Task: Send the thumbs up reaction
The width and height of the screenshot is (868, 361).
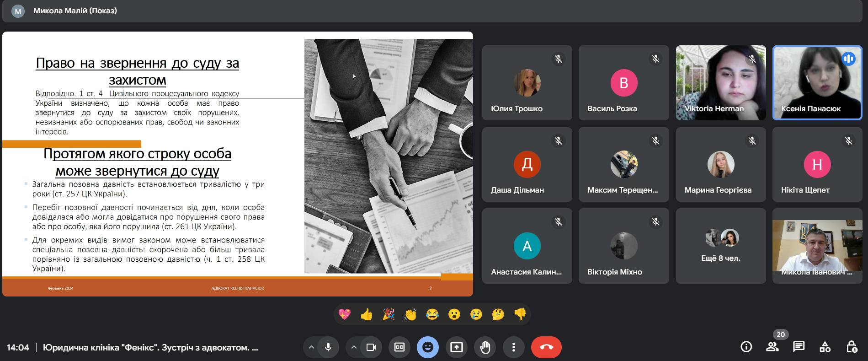Action: click(367, 314)
